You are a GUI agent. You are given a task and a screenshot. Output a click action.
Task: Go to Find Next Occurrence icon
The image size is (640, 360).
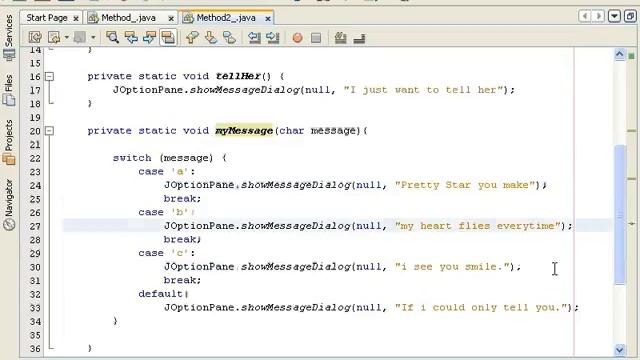[149, 38]
